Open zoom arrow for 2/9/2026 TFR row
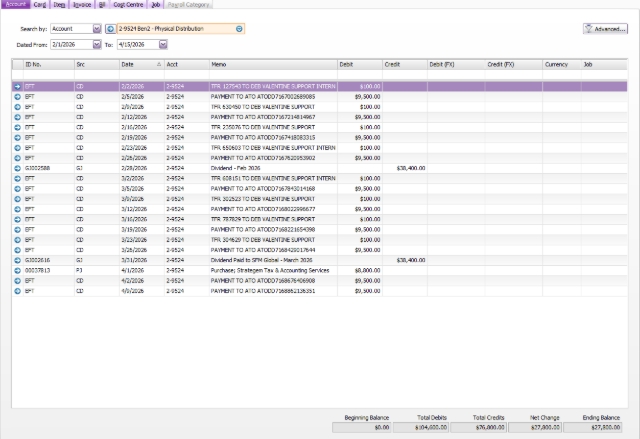 (17, 107)
